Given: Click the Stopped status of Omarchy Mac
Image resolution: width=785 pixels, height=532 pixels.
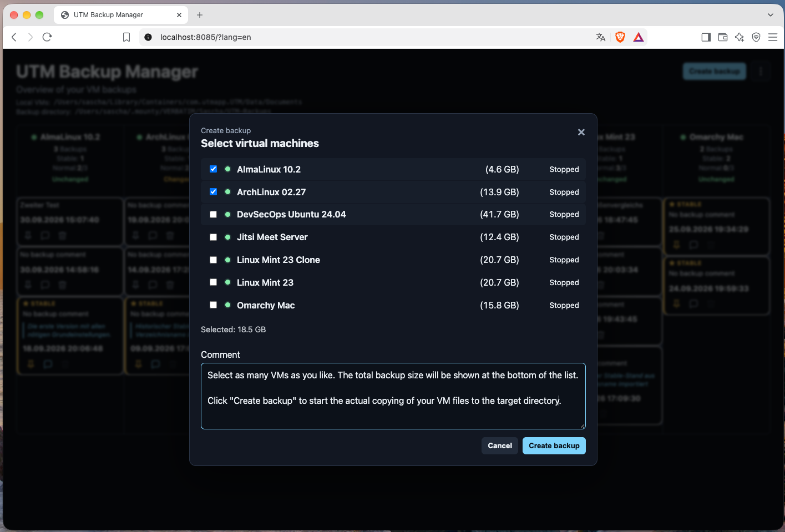Looking at the screenshot, I should pos(564,305).
